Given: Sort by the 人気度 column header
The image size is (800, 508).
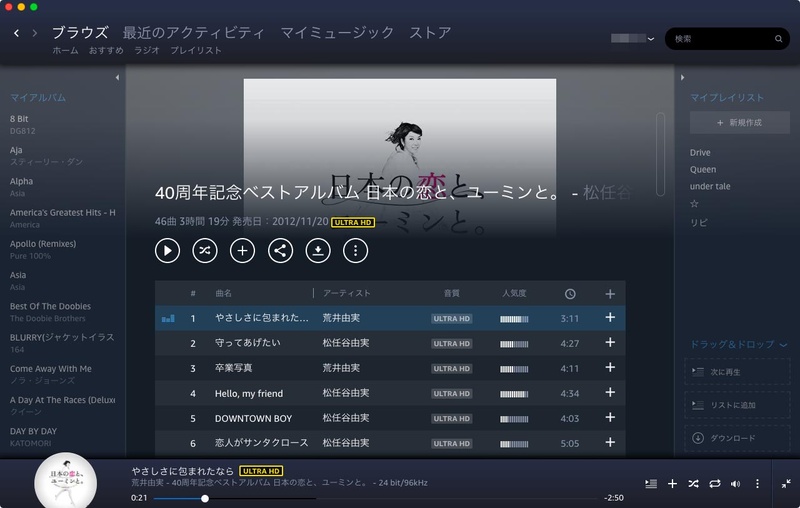Looking at the screenshot, I should click(514, 293).
